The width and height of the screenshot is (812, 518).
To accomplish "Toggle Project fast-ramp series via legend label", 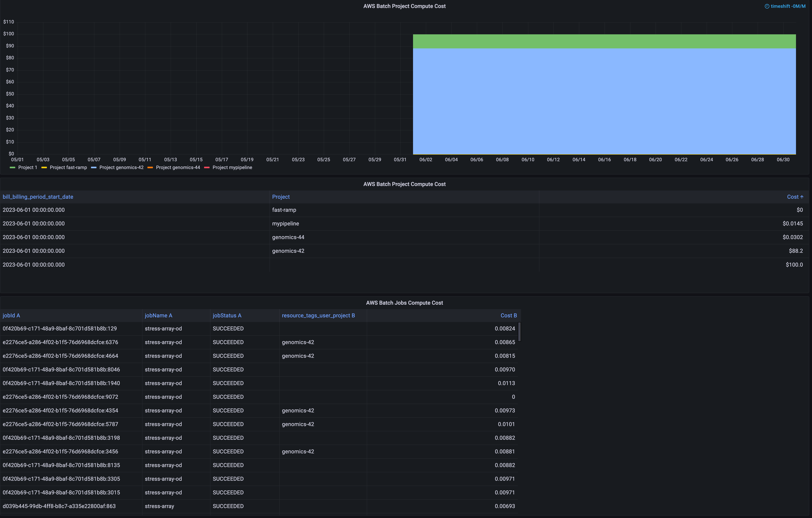I will pos(68,167).
